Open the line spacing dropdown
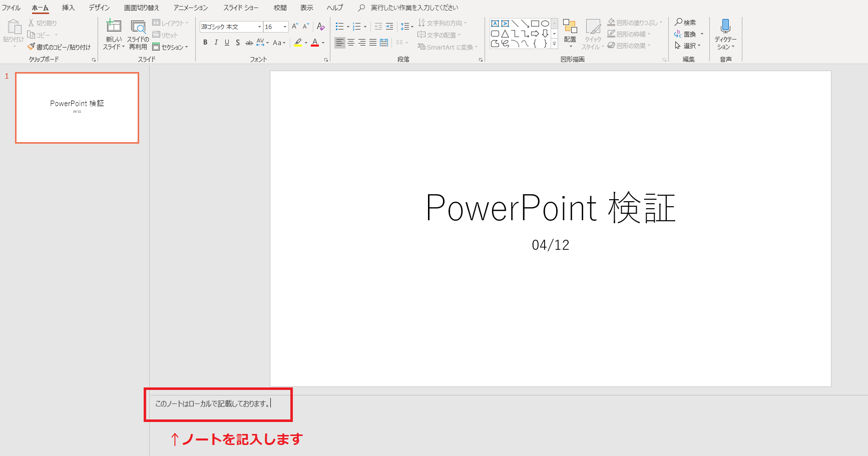 (407, 27)
